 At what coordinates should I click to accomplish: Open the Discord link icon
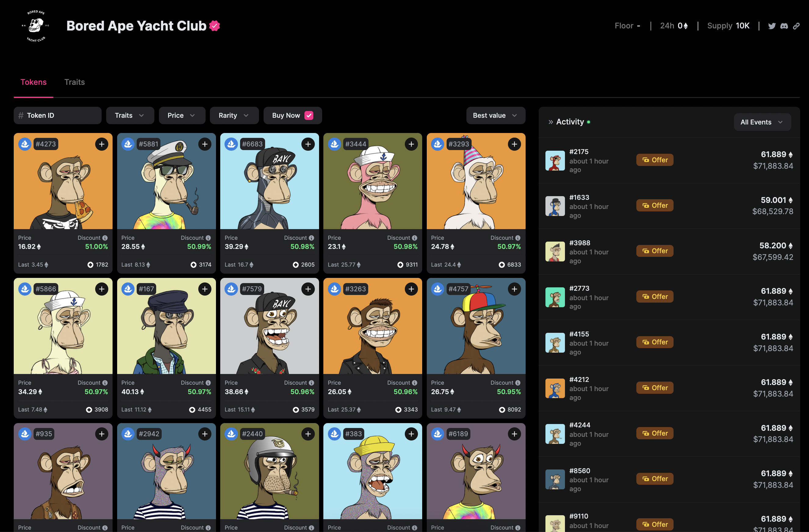784,26
